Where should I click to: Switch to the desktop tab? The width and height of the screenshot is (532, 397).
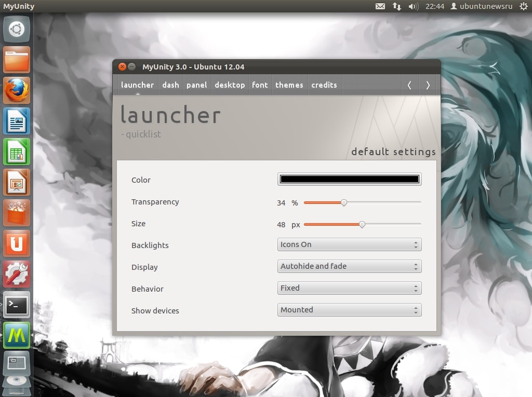[230, 85]
